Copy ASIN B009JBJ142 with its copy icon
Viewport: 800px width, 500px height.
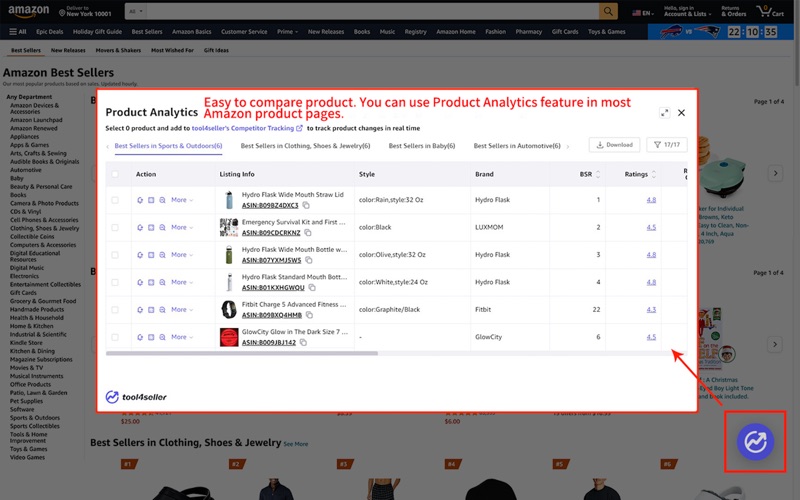click(x=303, y=342)
